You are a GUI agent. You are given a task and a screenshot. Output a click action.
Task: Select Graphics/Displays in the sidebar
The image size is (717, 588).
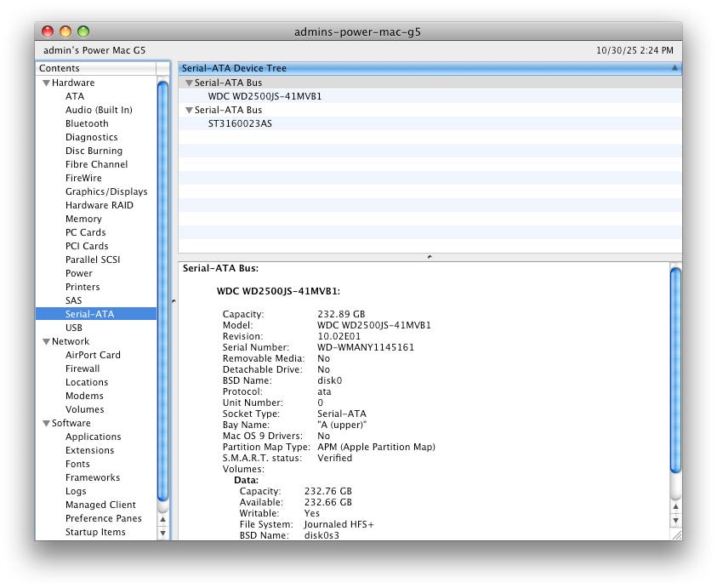tap(106, 191)
